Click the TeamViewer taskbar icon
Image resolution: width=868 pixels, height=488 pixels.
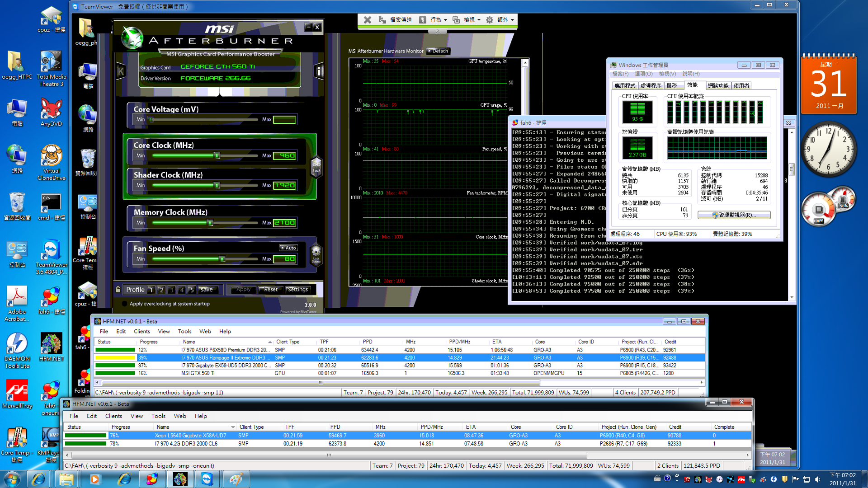tap(207, 479)
